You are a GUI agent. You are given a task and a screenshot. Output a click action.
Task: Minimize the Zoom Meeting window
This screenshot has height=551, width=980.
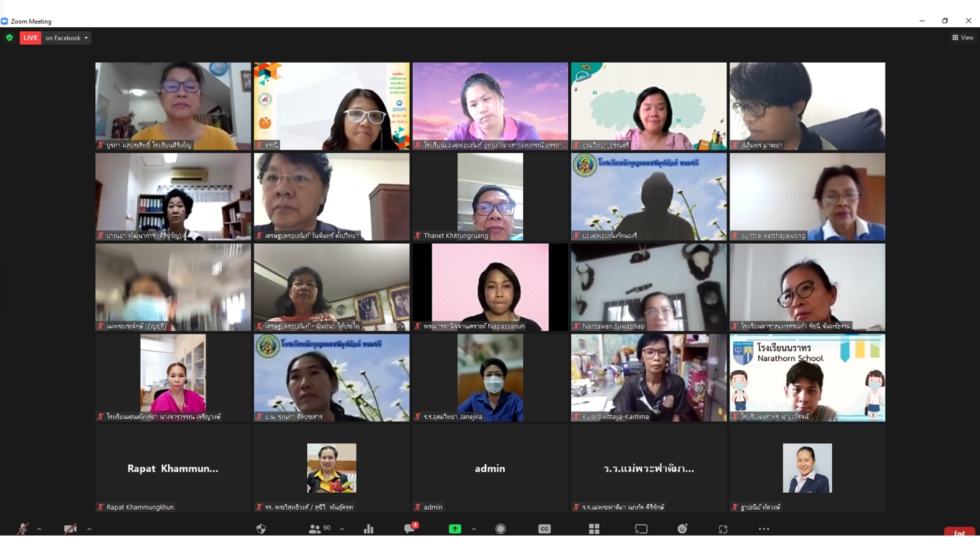click(922, 21)
